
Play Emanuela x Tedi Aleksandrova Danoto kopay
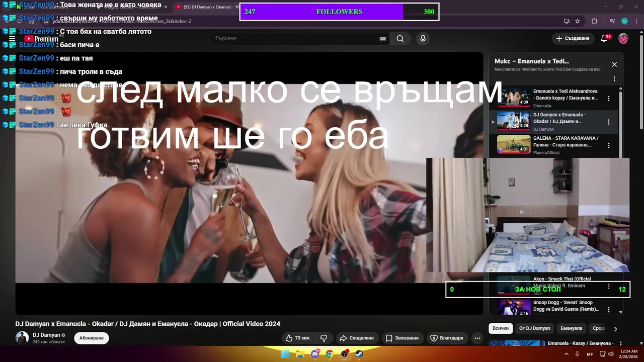click(553, 99)
